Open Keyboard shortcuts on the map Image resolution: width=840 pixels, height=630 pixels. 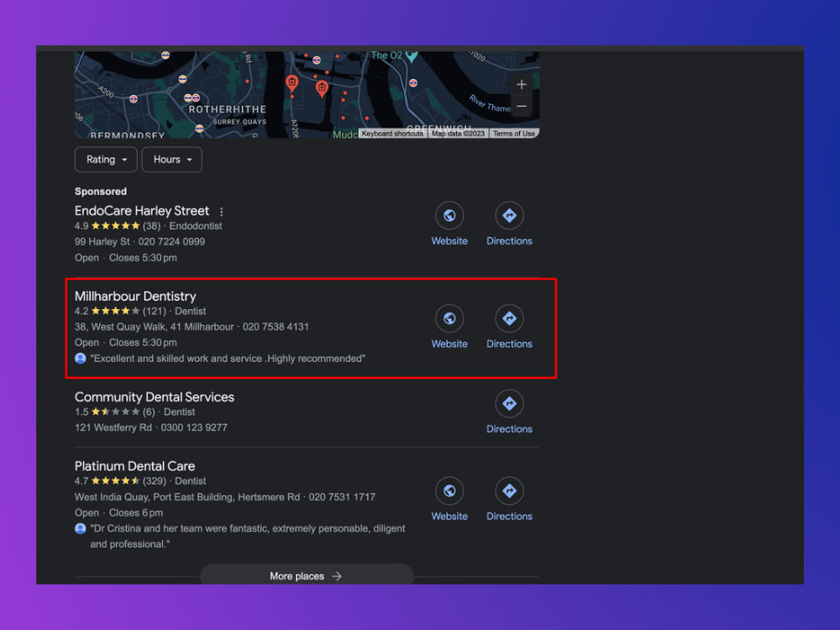point(392,134)
